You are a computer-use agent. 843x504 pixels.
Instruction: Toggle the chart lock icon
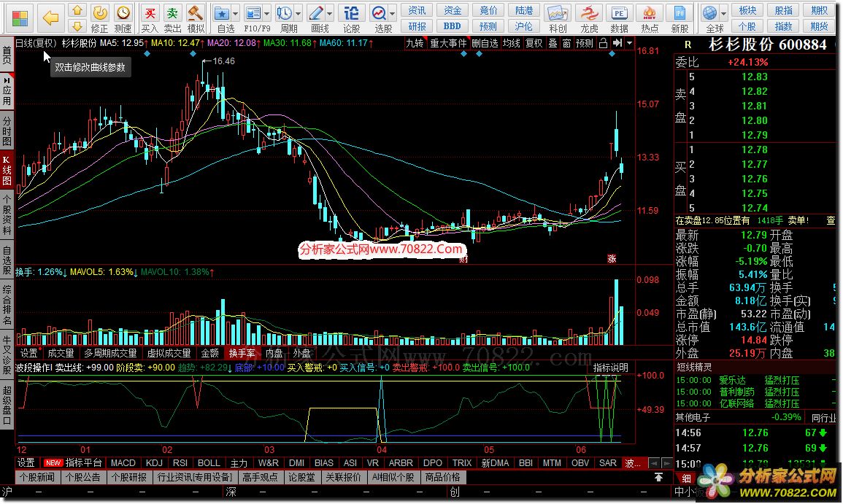[x=603, y=44]
